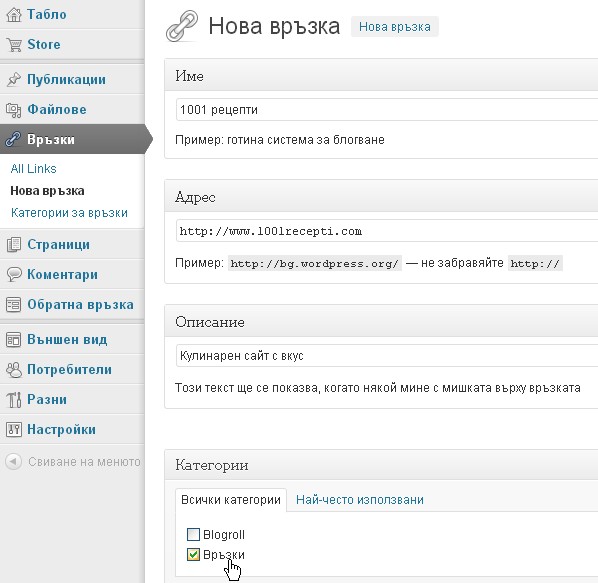Viewport: 598px width, 583px height.
Task: Open the All Links submenu item
Action: 34,169
